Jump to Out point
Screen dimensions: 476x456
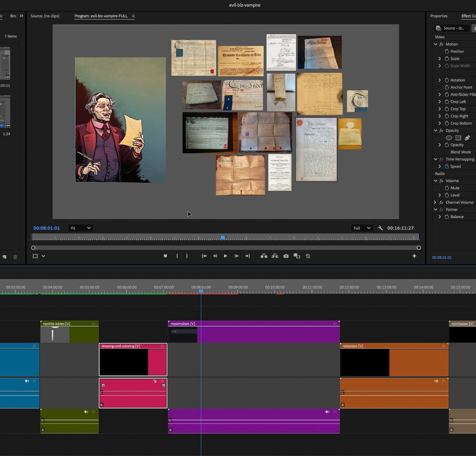point(248,256)
